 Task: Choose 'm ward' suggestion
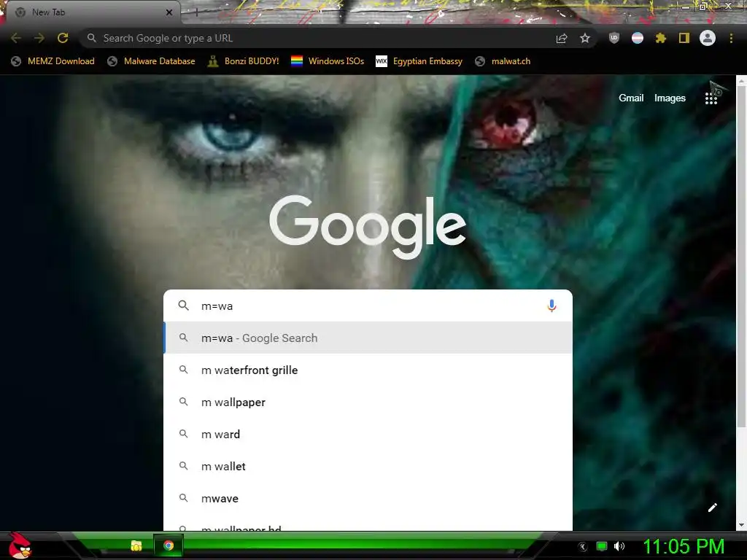tap(368, 435)
